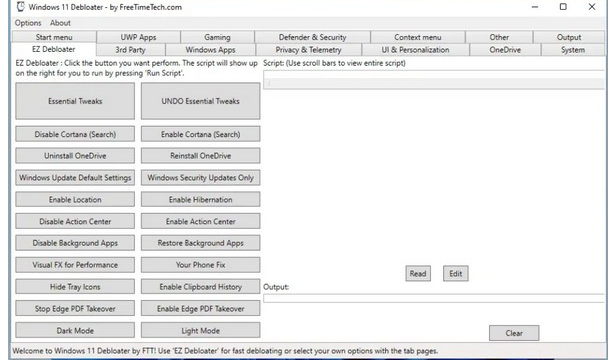The height and width of the screenshot is (360, 609).
Task: Click the Essential Tweaks button
Action: tap(75, 101)
